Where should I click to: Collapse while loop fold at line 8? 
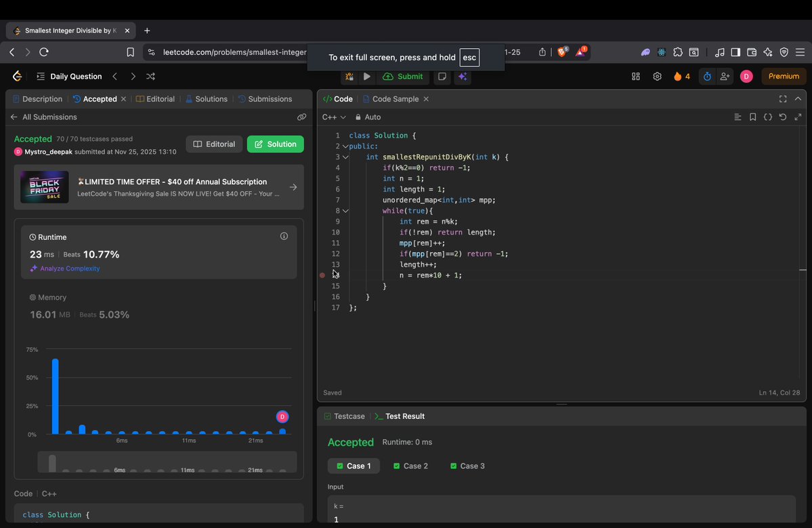click(x=345, y=211)
